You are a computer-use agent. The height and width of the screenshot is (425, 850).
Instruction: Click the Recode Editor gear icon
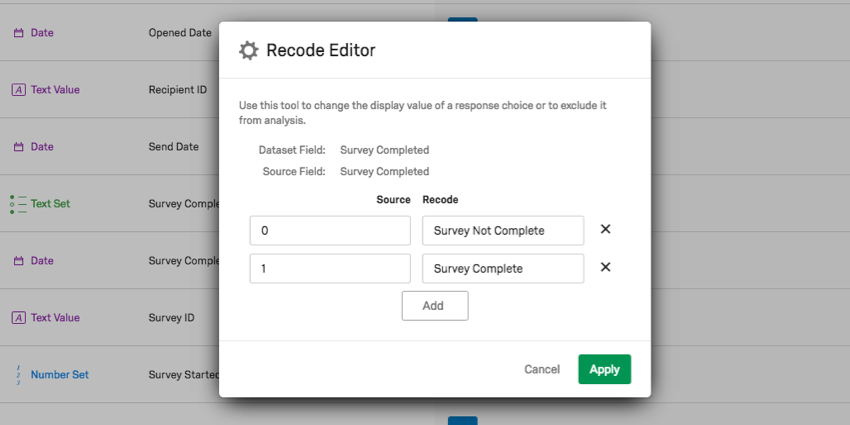[248, 50]
